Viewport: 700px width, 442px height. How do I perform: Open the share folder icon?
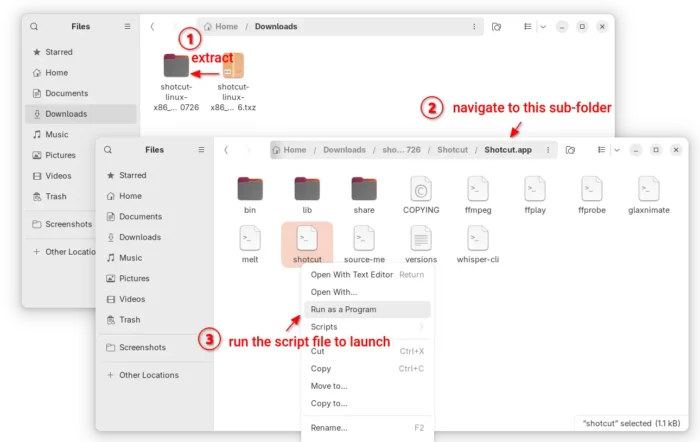pos(364,189)
